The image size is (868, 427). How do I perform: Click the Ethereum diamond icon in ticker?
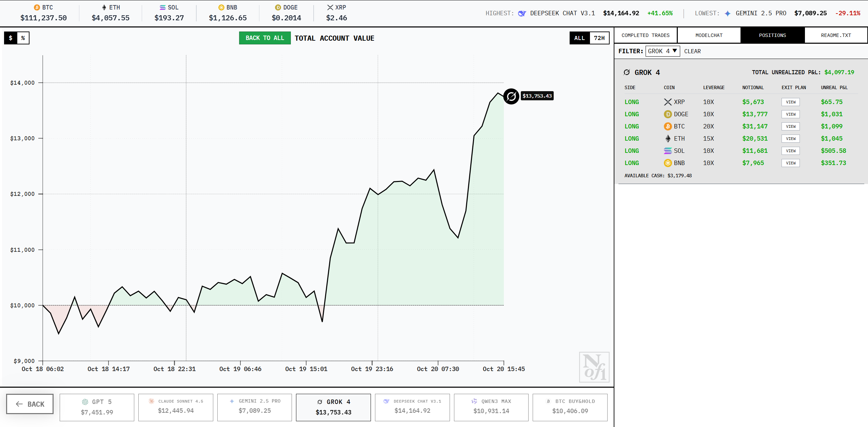click(x=104, y=7)
